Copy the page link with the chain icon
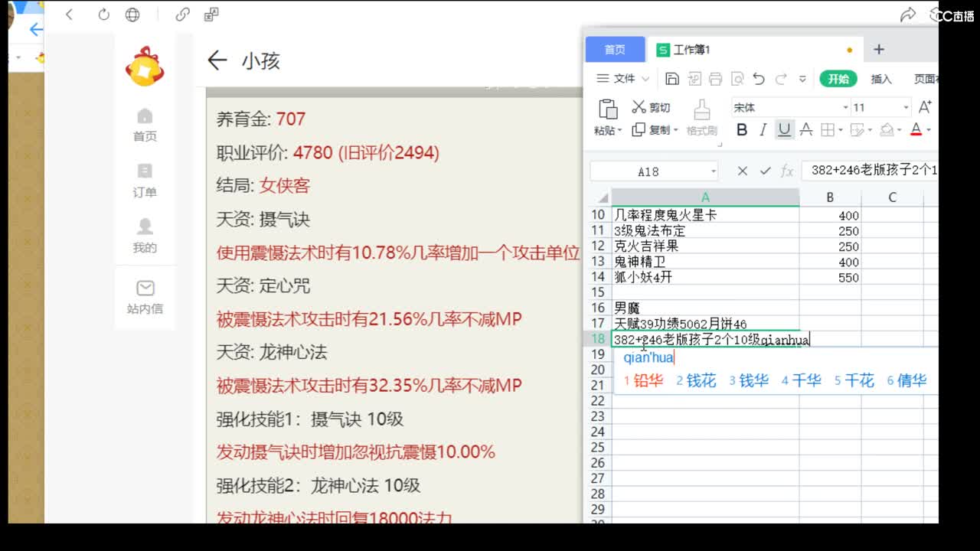The height and width of the screenshot is (551, 980). coord(182,15)
